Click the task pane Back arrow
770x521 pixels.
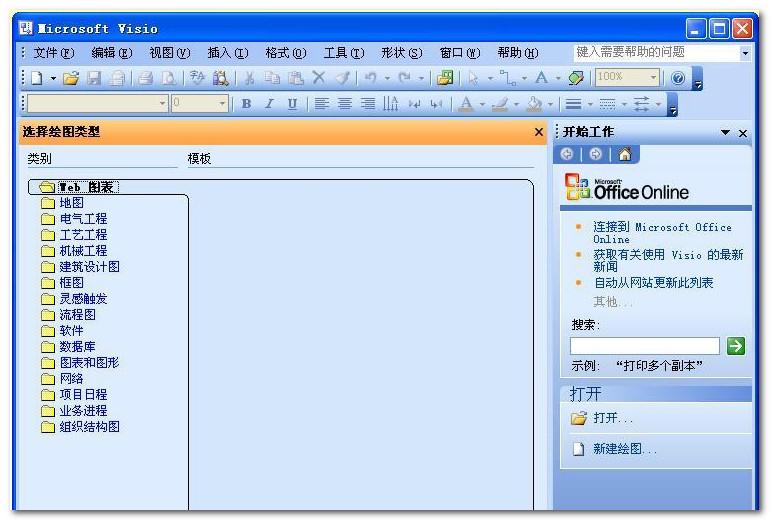(x=567, y=155)
